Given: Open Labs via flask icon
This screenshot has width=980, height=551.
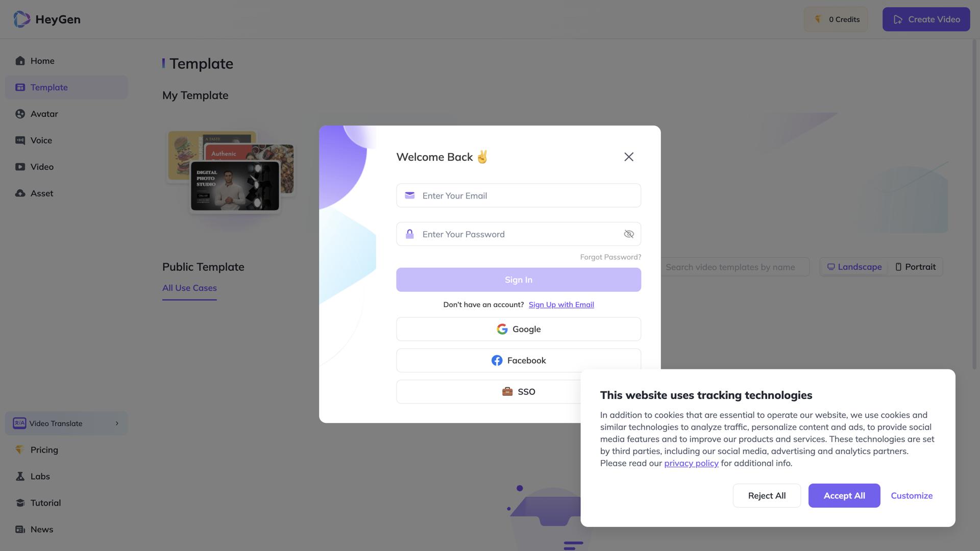Looking at the screenshot, I should (x=20, y=476).
